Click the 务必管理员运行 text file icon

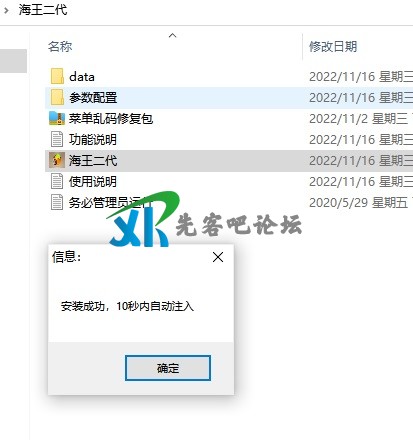pos(57,202)
